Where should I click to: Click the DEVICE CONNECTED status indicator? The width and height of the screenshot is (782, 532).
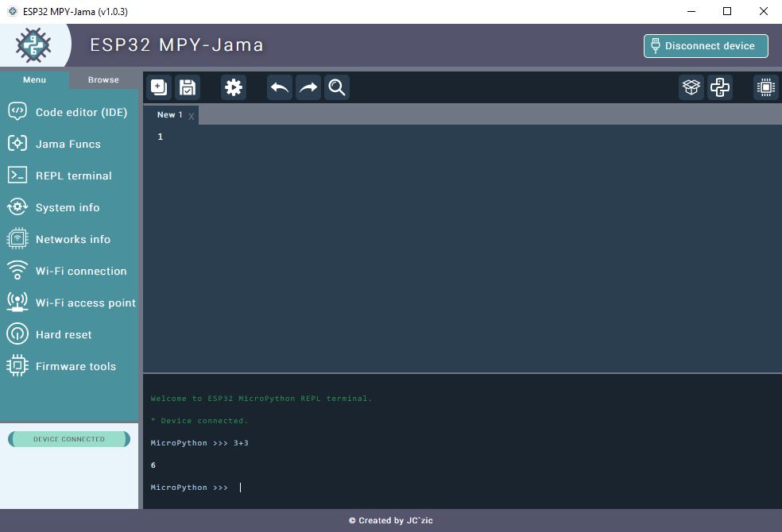tap(69, 439)
